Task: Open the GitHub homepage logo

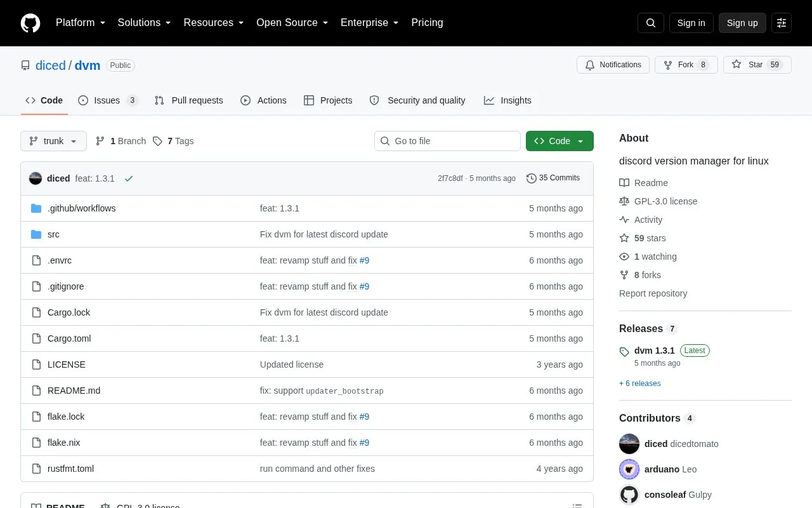Action: 30,23
